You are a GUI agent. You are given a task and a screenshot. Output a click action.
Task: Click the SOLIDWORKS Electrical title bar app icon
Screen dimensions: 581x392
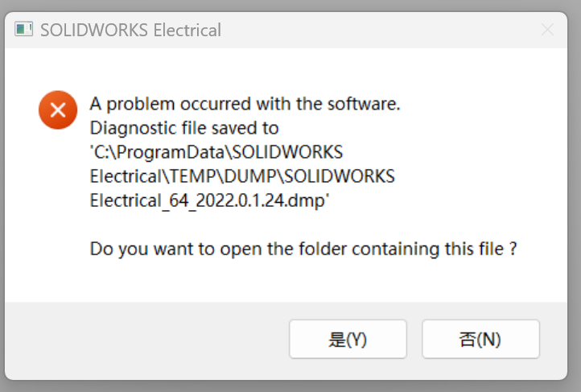tap(24, 31)
